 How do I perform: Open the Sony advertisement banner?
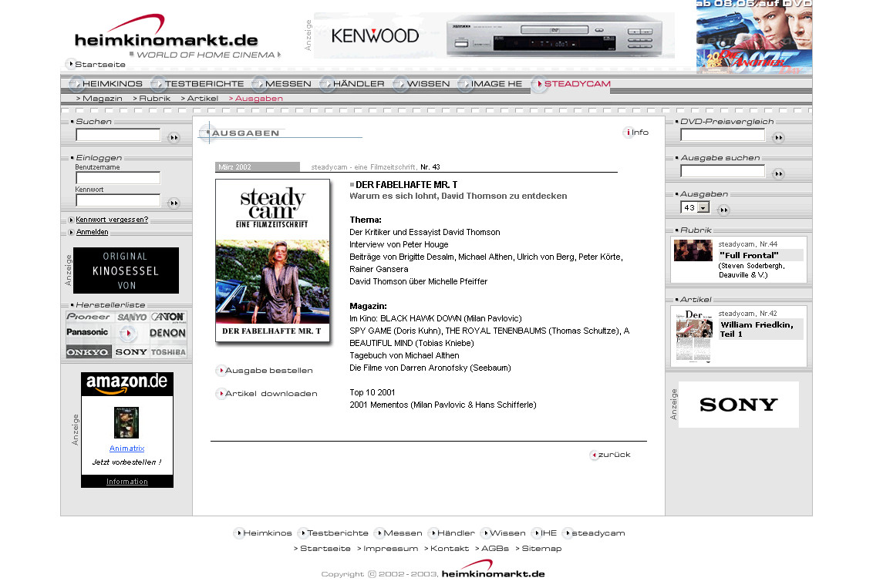(738, 405)
